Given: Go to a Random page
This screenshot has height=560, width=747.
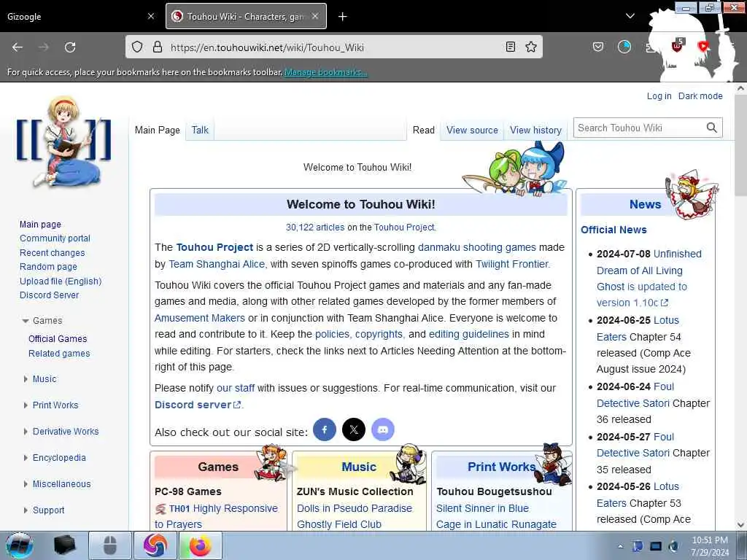Looking at the screenshot, I should point(48,267).
